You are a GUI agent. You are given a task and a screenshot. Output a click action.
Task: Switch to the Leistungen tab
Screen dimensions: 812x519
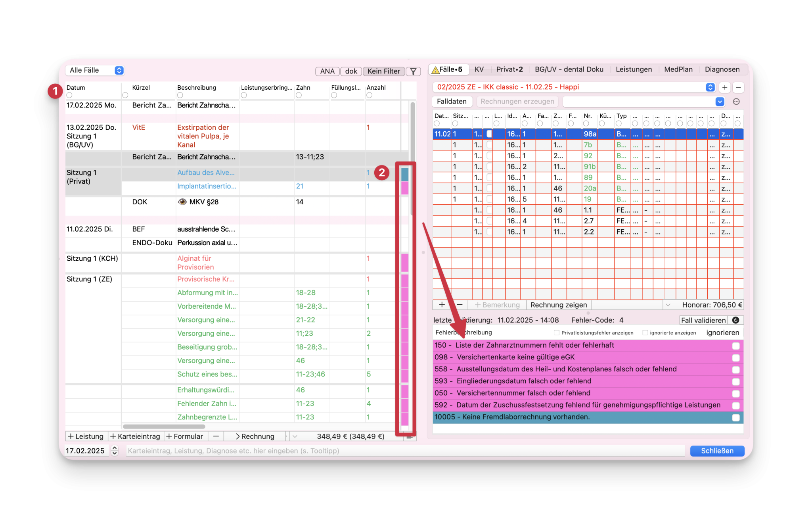pyautogui.click(x=634, y=69)
